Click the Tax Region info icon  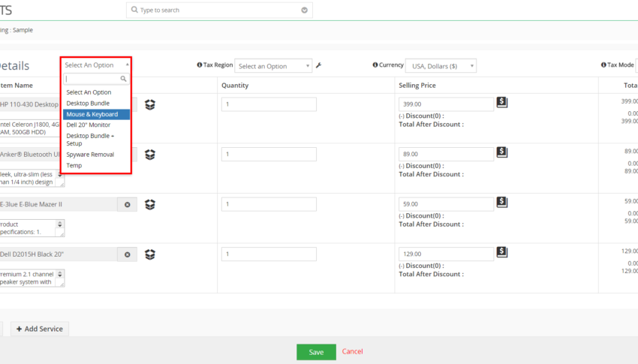tap(200, 65)
